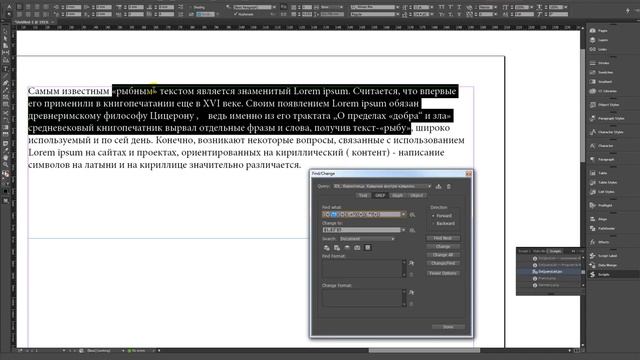The image size is (640, 360).
Task: Click the Change All button
Action: 443,255
